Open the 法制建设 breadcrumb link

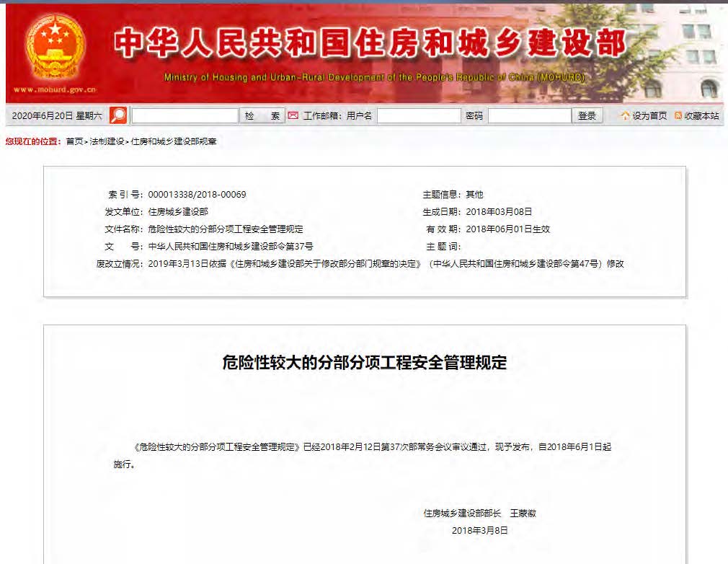point(107,141)
